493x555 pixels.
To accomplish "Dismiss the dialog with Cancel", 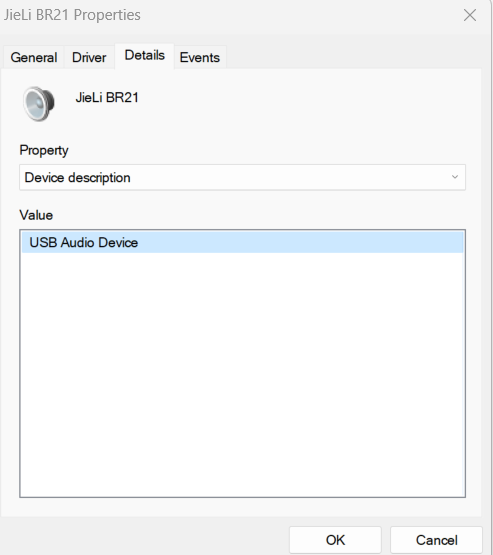I will [436, 540].
